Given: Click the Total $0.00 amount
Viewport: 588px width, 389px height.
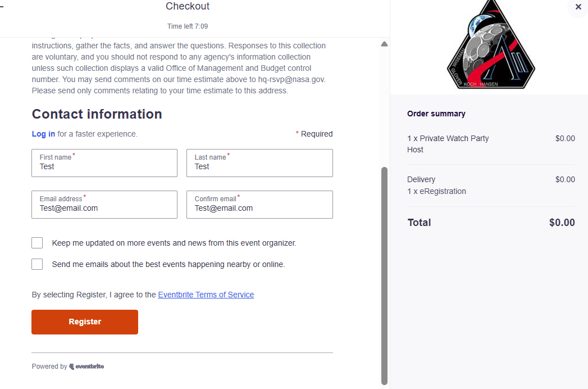Looking at the screenshot, I should [562, 223].
